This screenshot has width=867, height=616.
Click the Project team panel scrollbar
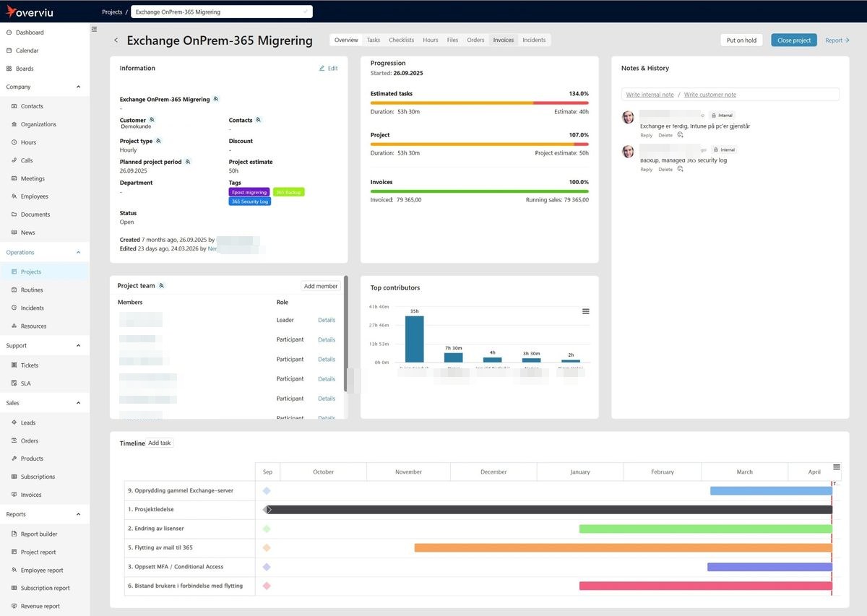click(345, 334)
